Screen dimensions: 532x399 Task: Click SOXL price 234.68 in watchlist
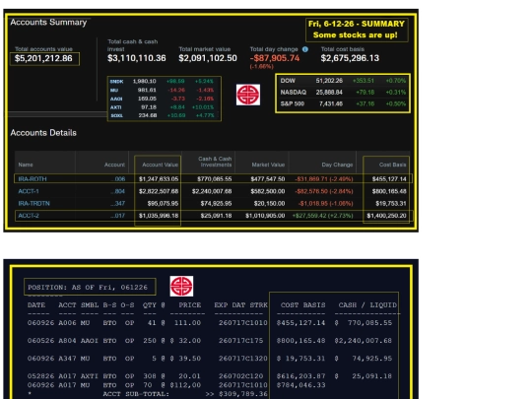[148, 115]
